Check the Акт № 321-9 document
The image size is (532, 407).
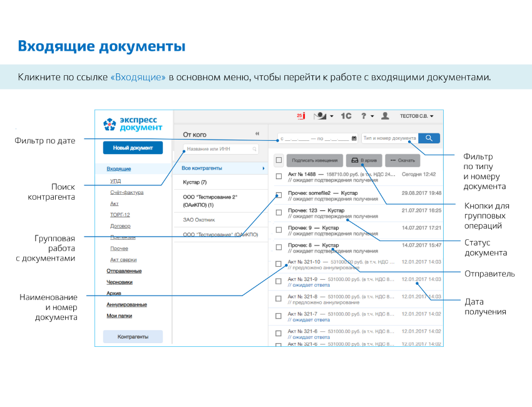[x=279, y=281]
